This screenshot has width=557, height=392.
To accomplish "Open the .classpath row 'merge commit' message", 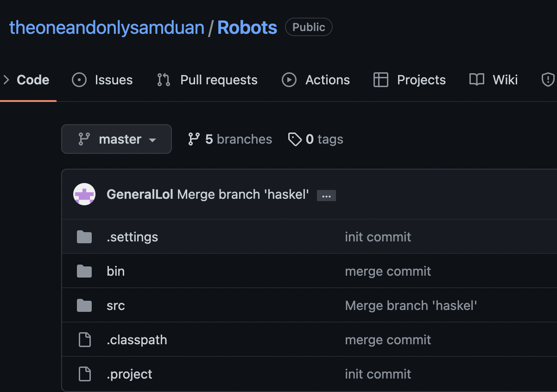I will point(388,340).
